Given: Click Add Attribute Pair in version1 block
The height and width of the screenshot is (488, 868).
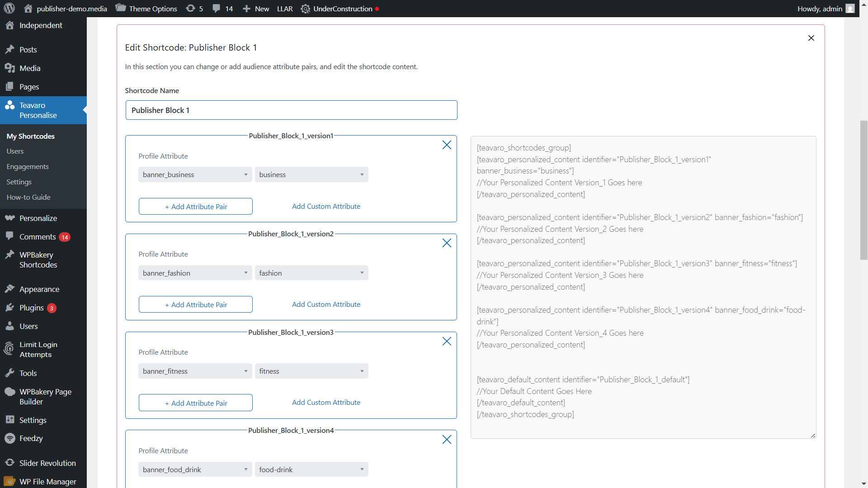Looking at the screenshot, I should [x=196, y=206].
